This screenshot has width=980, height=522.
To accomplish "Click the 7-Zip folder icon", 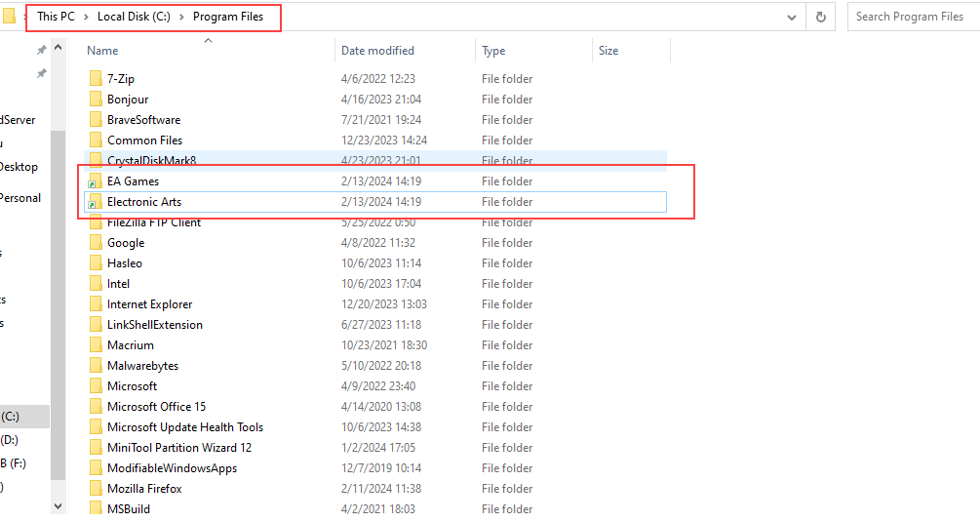I will (95, 79).
